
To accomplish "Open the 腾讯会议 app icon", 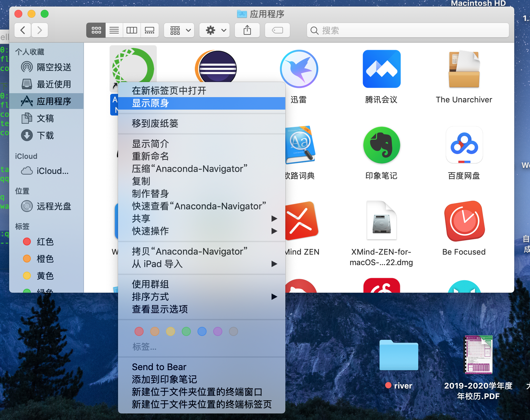I will (x=381, y=69).
